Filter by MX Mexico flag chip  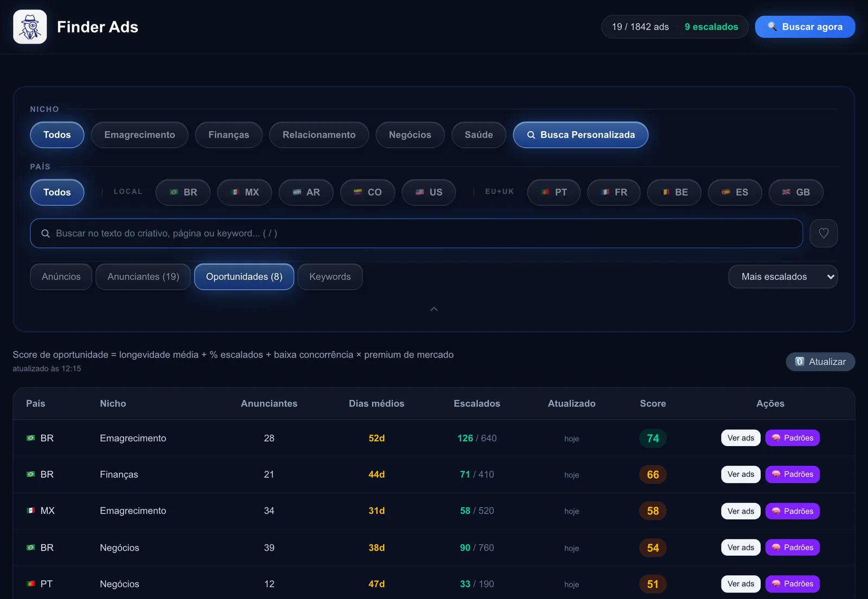pyautogui.click(x=245, y=192)
